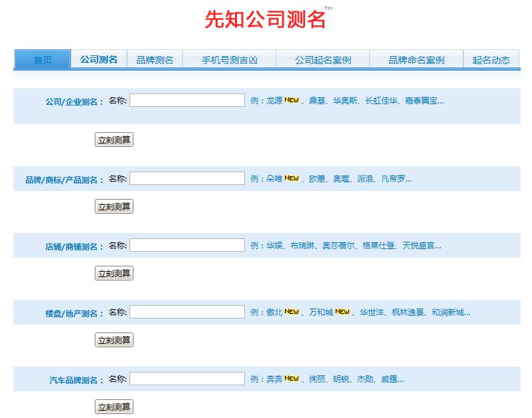Click 立刻测算 under 店铺/商铺测名
This screenshot has width=532, height=418.
click(114, 274)
